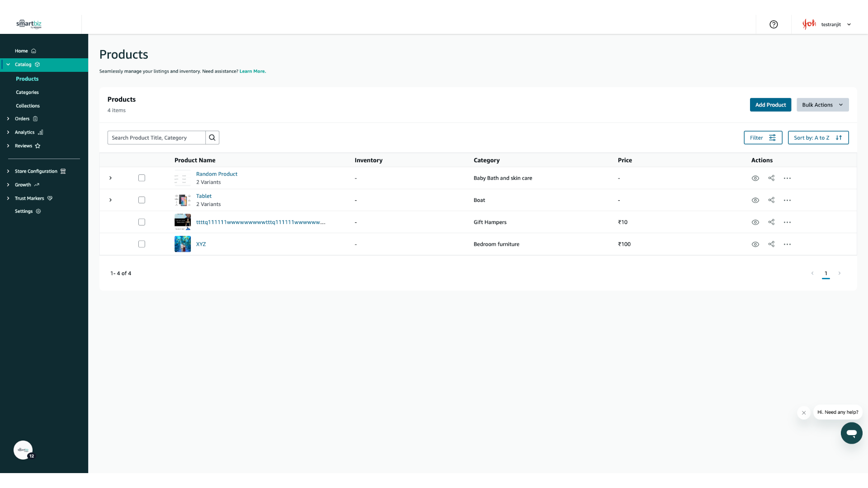This screenshot has width=868, height=488.
Task: Click the Add Product button
Action: [770, 105]
